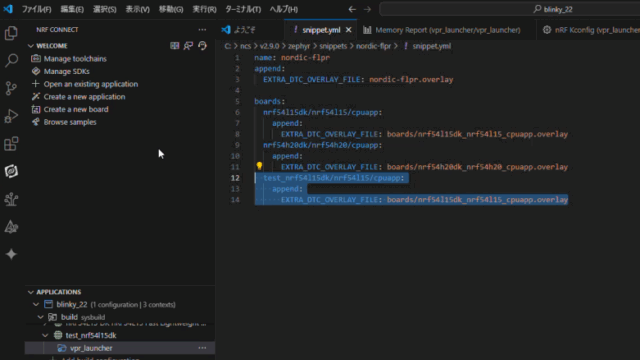This screenshot has height=360, width=640.
Task: Click the VS Code logo menu icon
Action: tap(8, 9)
